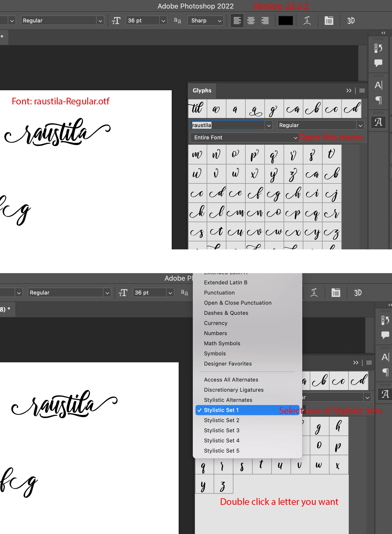
Task: Open Sharp anti-aliasing dropdown
Action: 205,21
